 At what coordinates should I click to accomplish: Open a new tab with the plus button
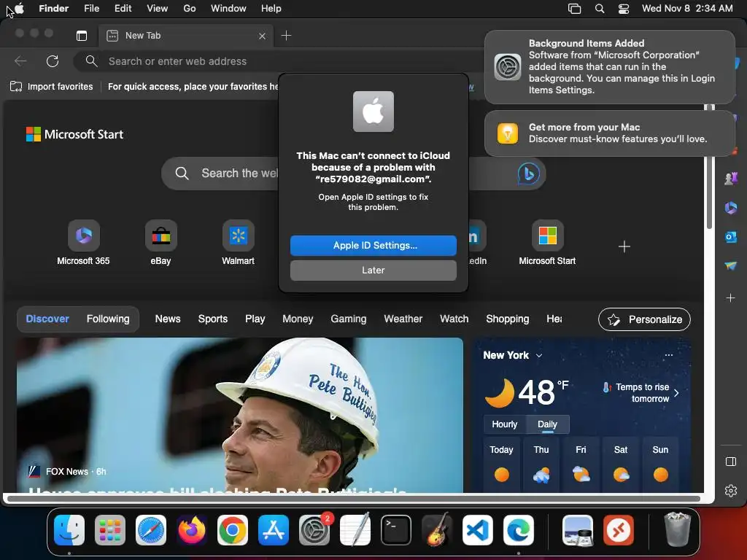(286, 36)
